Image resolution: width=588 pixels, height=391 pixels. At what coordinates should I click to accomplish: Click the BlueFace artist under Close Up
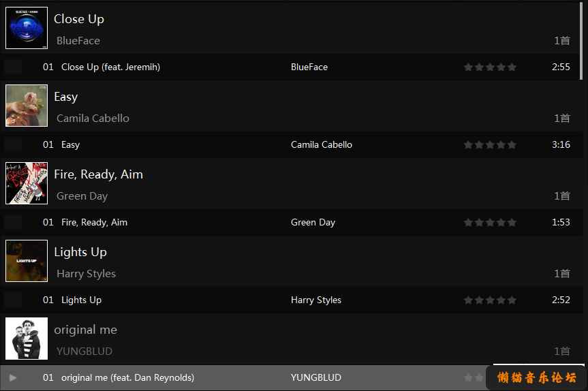click(x=78, y=40)
